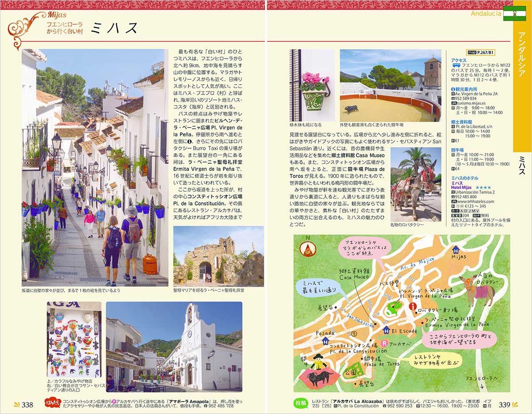
Task: Click the El Escude hotel H marker
Action: tap(386, 330)
